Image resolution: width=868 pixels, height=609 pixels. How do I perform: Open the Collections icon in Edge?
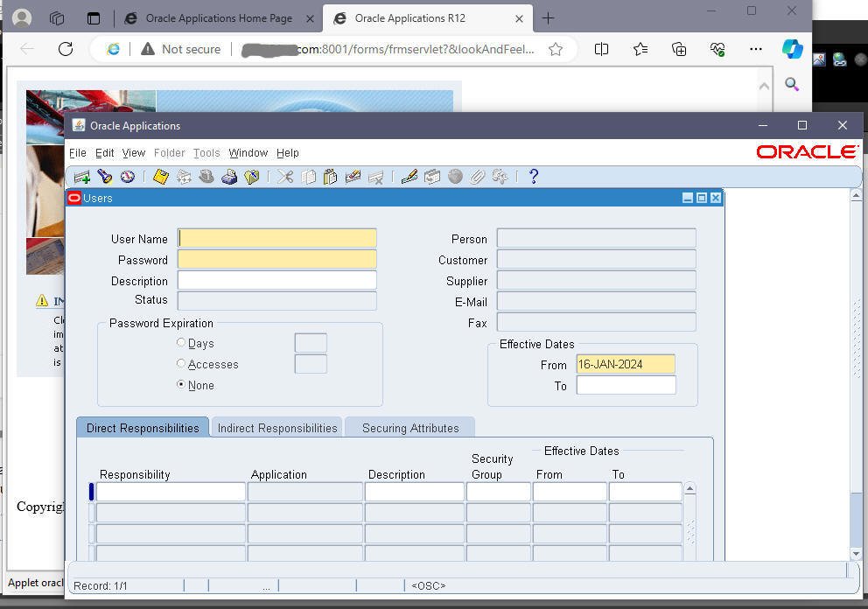(x=679, y=49)
